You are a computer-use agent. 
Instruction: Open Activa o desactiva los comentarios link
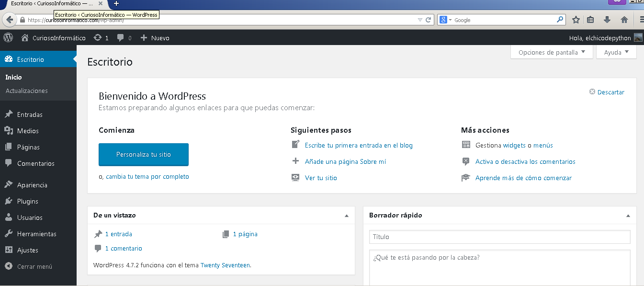pos(525,161)
